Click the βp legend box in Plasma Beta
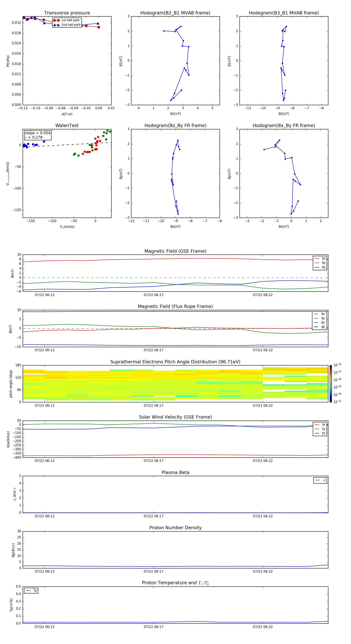The height and width of the screenshot is (644, 351). [x=320, y=480]
